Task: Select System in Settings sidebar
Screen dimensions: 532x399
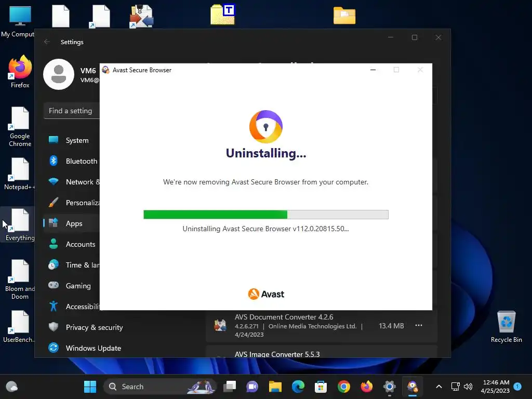Action: [x=72, y=140]
